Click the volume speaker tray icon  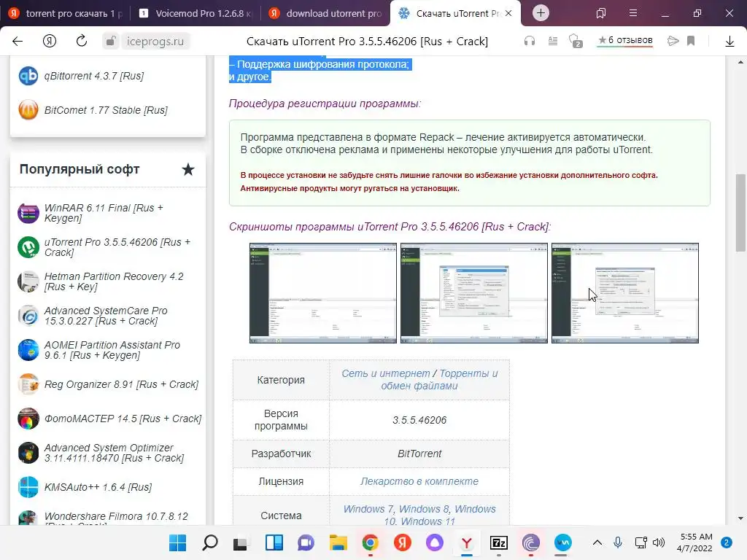[x=659, y=542]
